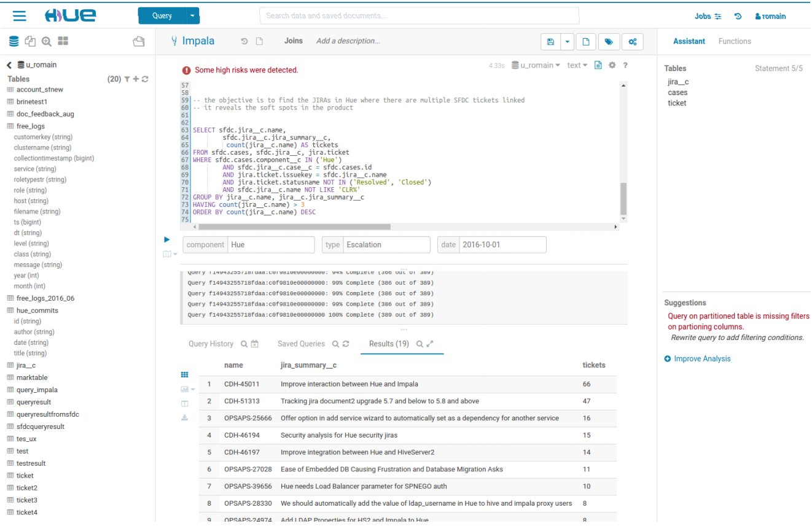Open the grid apps icon in left panel
Viewport: 812px width, 529px height.
click(63, 41)
